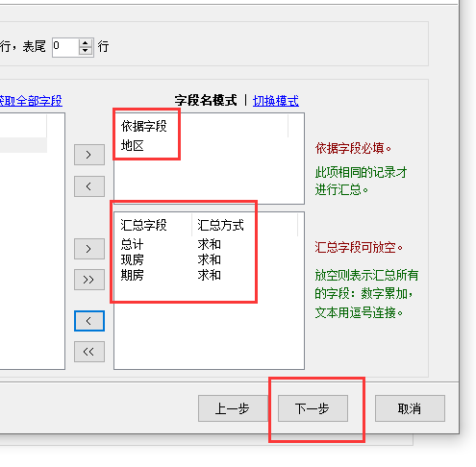Click the 依据字段 column header
This screenshot has height=467, width=476.
201,126
